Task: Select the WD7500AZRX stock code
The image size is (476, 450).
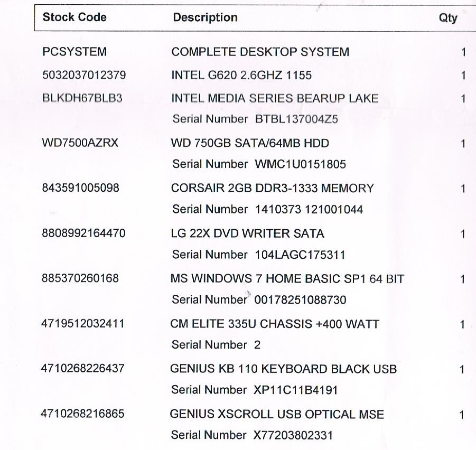Action: tap(80, 143)
